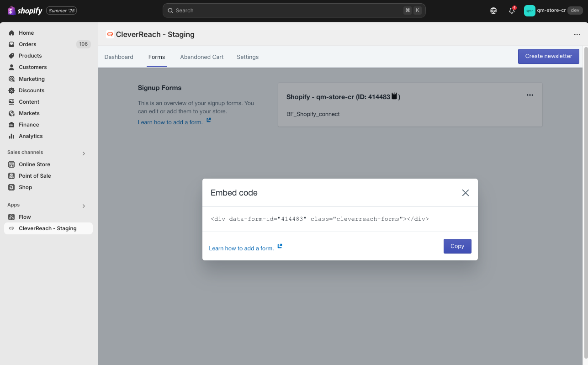Viewport: 588px width, 365px height.
Task: Open Marketing in sidebar
Action: click(x=32, y=79)
